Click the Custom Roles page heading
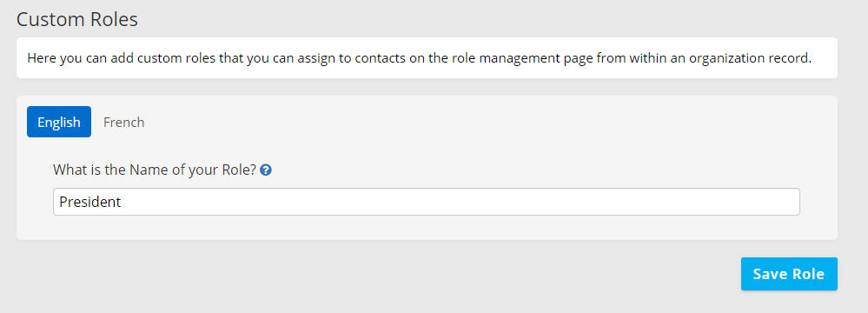 (77, 20)
